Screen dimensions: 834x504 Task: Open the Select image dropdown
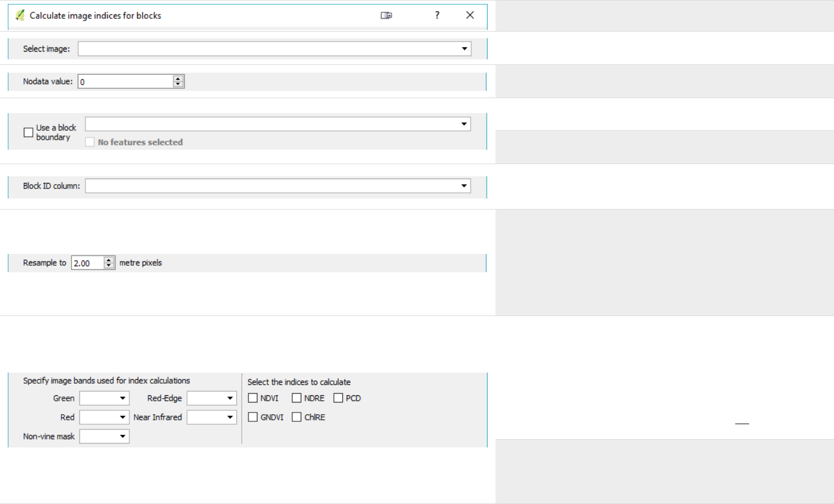pyautogui.click(x=274, y=49)
